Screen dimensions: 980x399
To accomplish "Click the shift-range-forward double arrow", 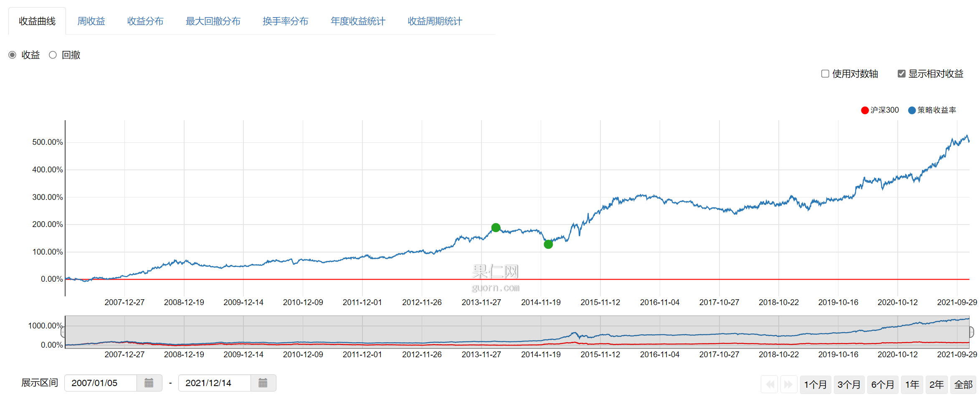I will (x=788, y=384).
